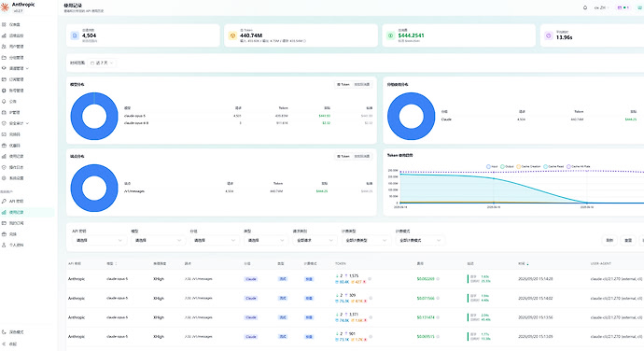Open the 时间范围 近7天 dropdown
Viewport: 644px width, 351px height.
point(102,63)
